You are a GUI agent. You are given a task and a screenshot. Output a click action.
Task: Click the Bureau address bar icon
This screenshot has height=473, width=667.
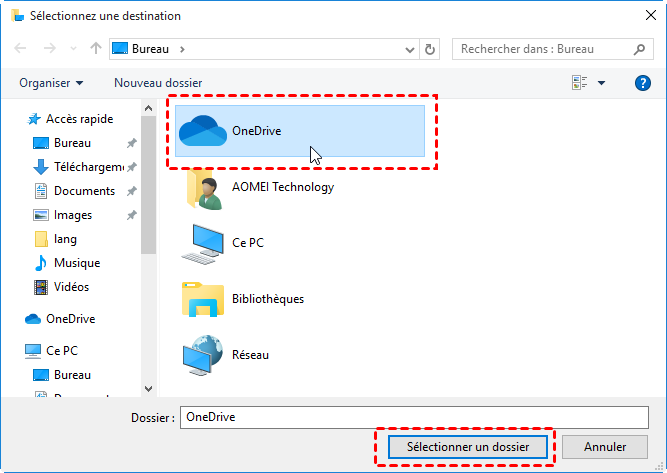[120, 48]
